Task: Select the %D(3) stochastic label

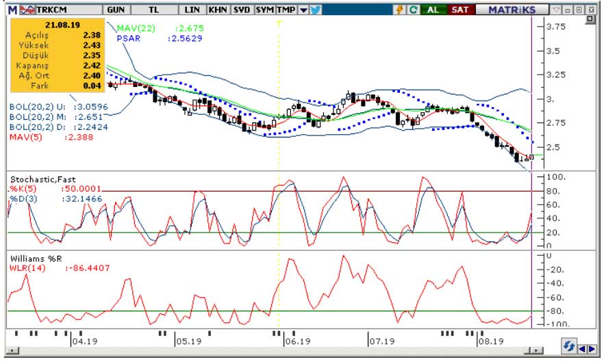Action: click(23, 199)
